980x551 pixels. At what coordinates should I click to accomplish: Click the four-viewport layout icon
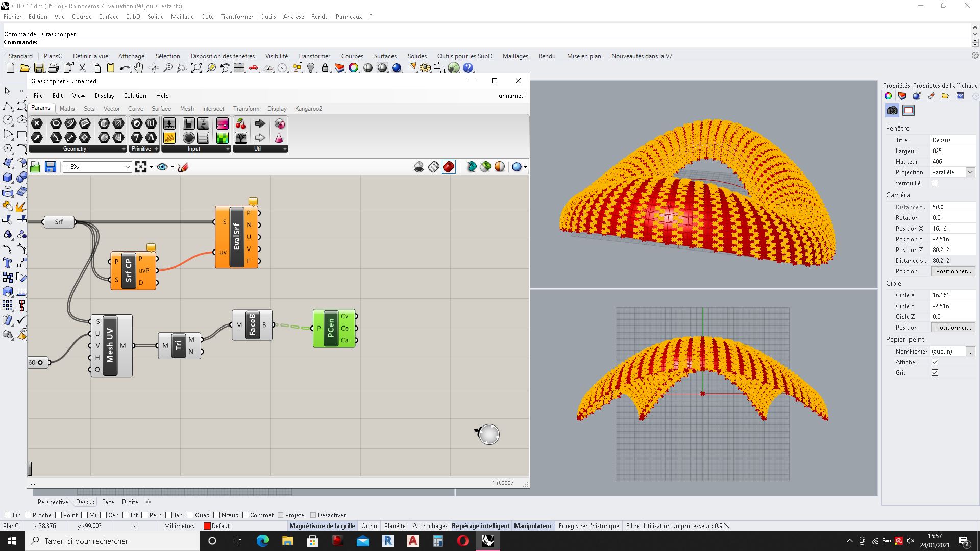point(239,68)
